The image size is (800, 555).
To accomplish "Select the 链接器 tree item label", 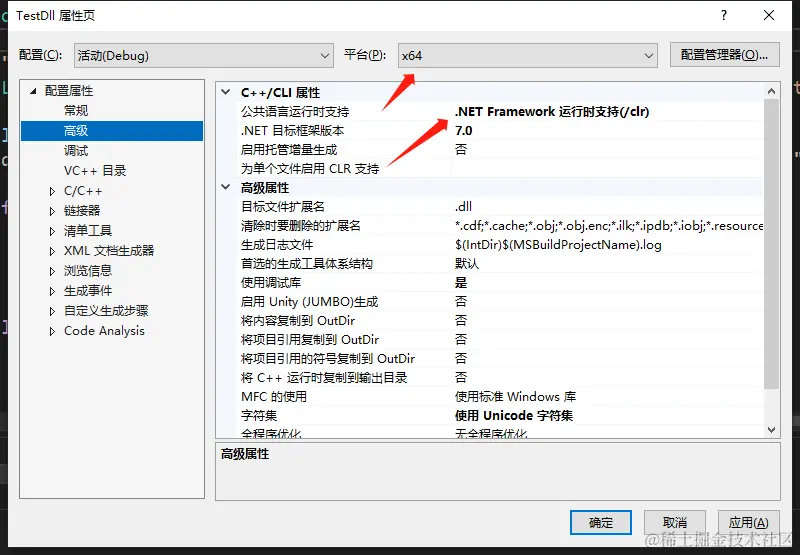I will (82, 211).
